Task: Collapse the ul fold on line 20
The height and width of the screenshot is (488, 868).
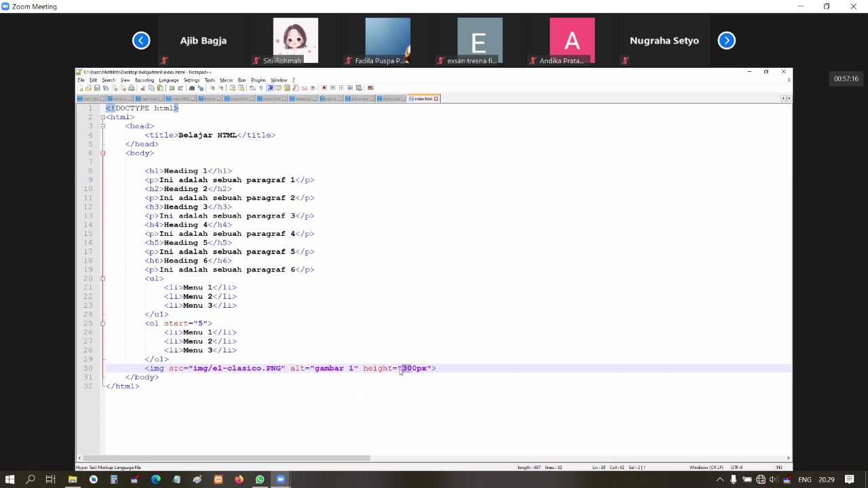Action: (103, 279)
